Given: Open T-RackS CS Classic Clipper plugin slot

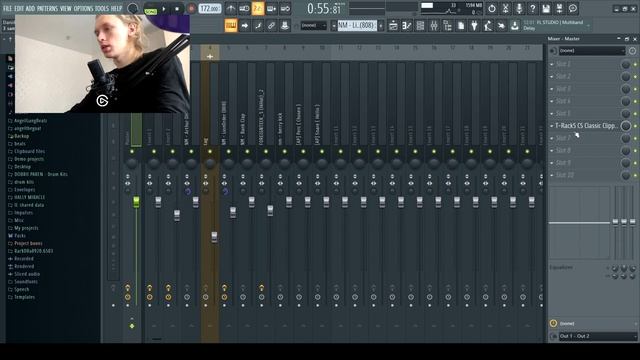Looking at the screenshot, I should click(587, 126).
